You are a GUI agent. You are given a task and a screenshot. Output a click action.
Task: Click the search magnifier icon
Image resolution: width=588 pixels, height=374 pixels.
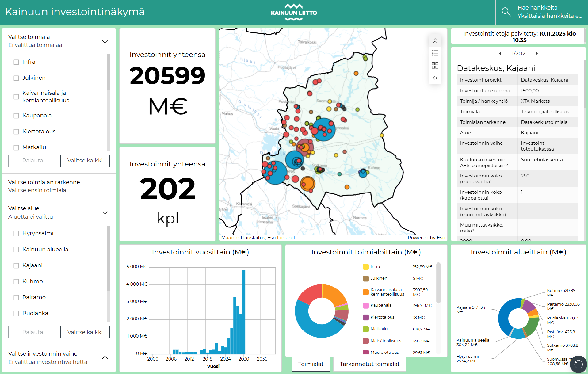(x=506, y=12)
